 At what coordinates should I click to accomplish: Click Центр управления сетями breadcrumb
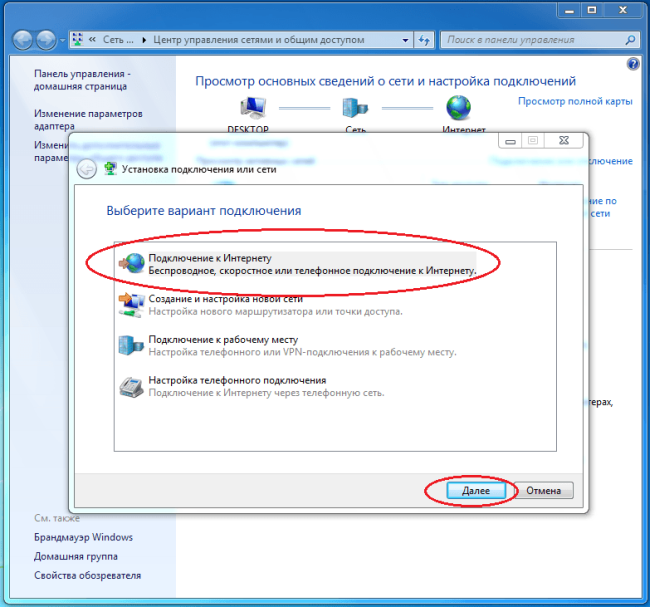(259, 40)
